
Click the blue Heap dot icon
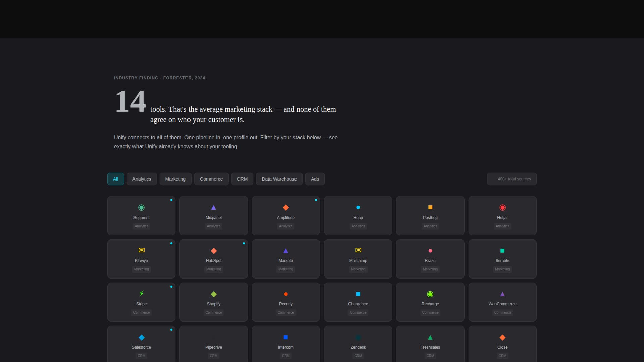pos(358,208)
